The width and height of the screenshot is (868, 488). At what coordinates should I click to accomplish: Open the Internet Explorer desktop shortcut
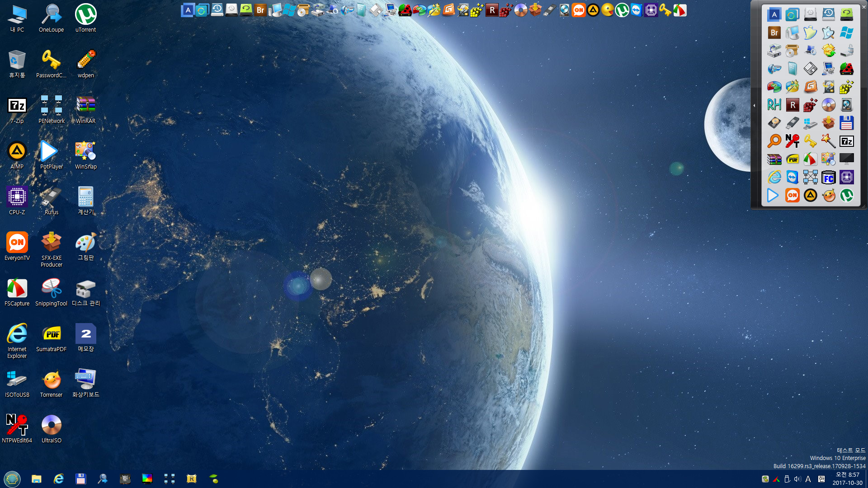coord(17,341)
